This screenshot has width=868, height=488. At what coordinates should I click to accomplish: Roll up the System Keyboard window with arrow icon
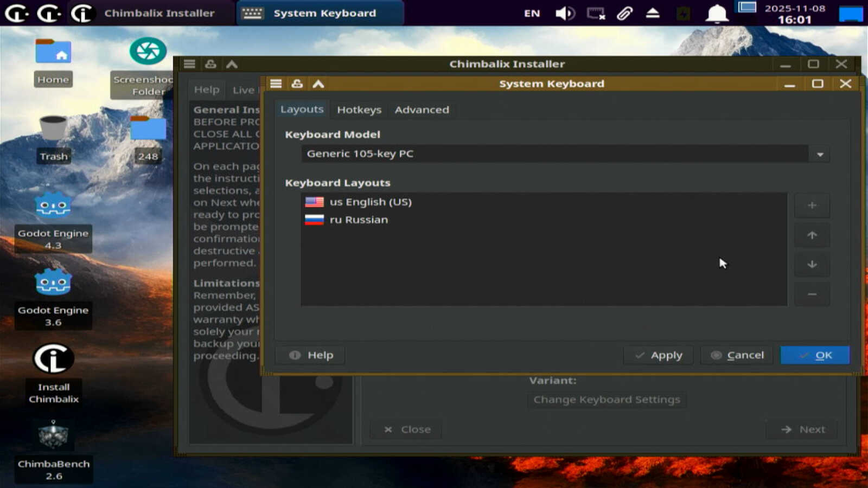pos(318,84)
